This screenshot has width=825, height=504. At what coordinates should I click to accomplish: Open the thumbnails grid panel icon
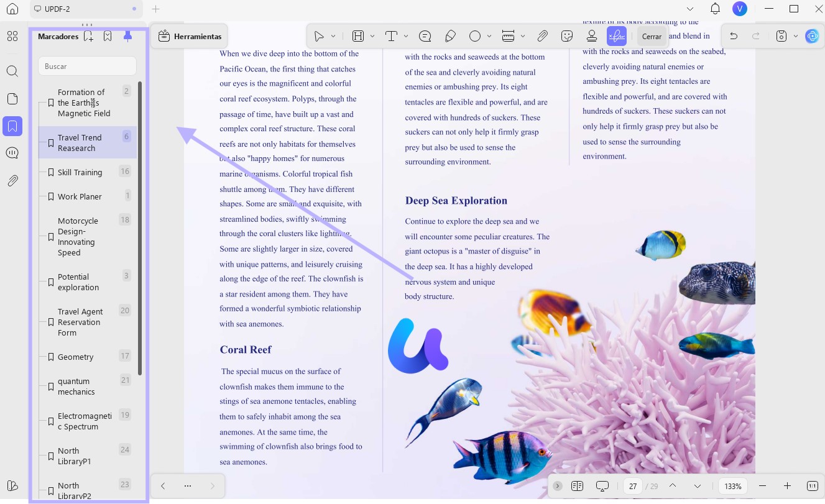(x=12, y=37)
